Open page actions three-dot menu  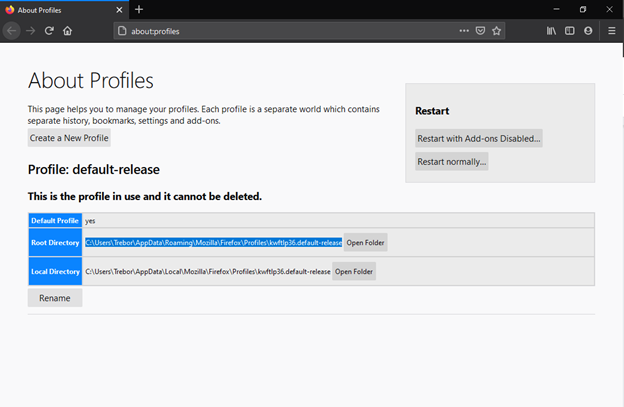[x=464, y=31]
